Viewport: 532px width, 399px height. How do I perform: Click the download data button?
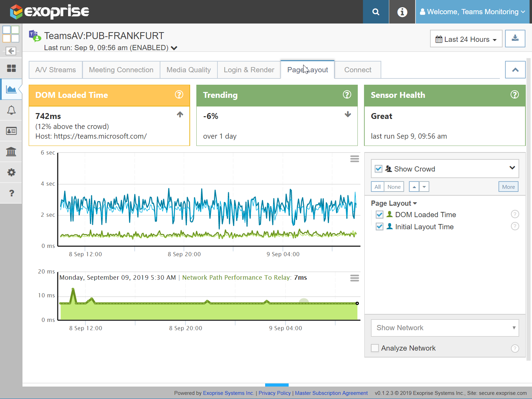click(x=515, y=38)
